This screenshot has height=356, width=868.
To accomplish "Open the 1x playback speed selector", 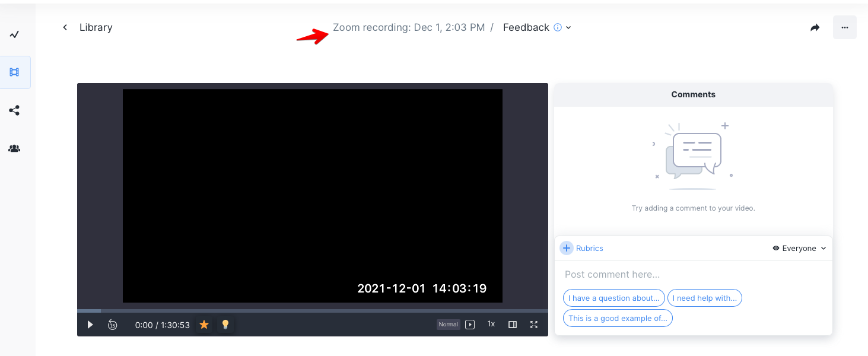I will point(491,325).
